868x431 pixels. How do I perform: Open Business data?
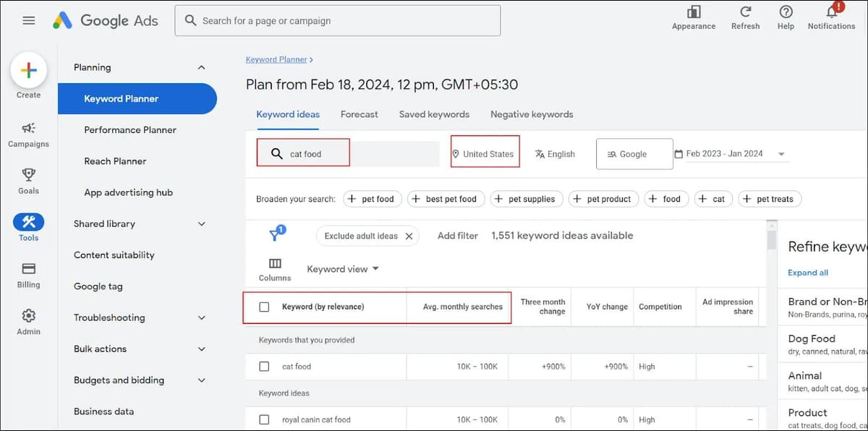103,411
